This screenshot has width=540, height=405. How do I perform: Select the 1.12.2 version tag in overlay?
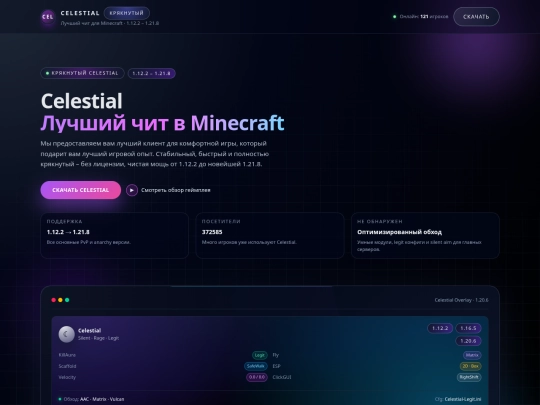coord(440,328)
